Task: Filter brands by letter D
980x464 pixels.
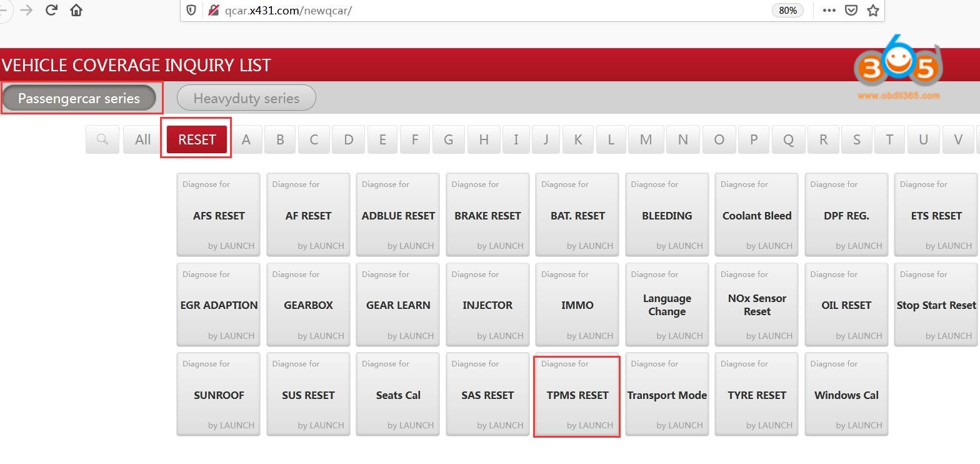Action: coord(348,139)
